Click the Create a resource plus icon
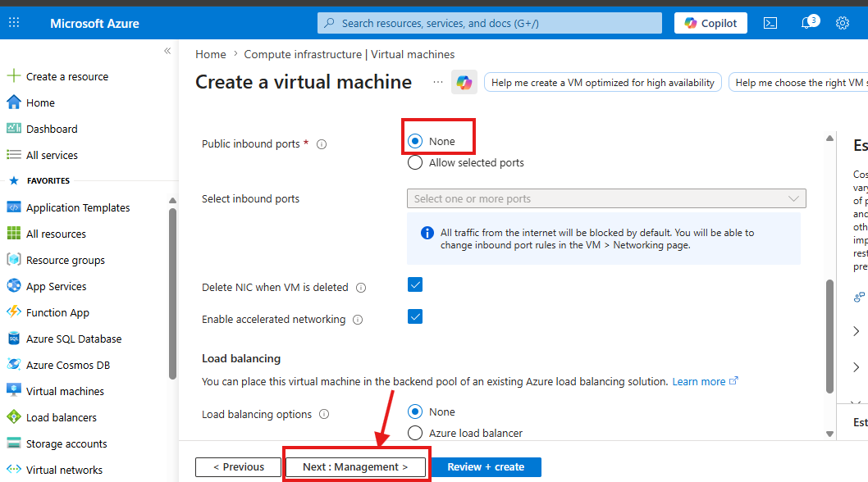 (14, 75)
